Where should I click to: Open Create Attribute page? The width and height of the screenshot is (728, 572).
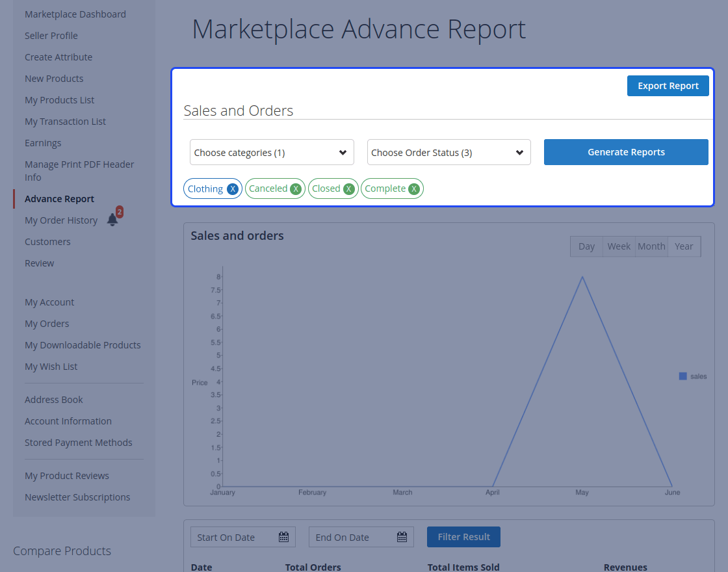pyautogui.click(x=58, y=57)
